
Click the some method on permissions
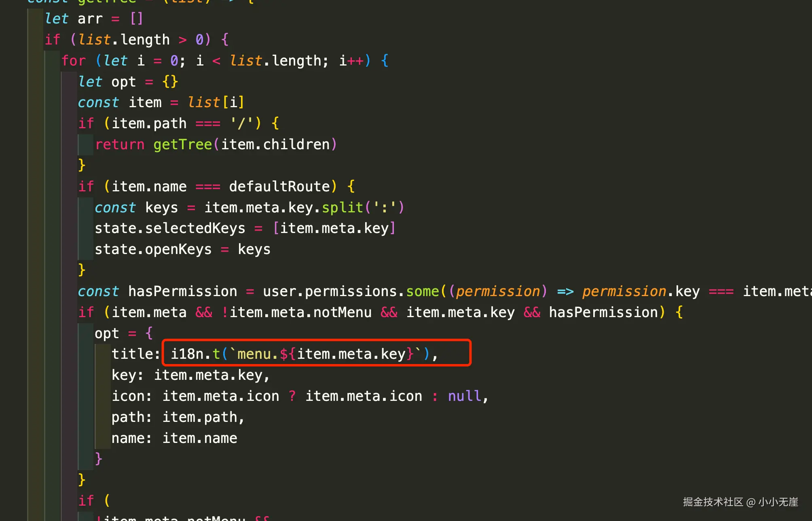coord(422,291)
